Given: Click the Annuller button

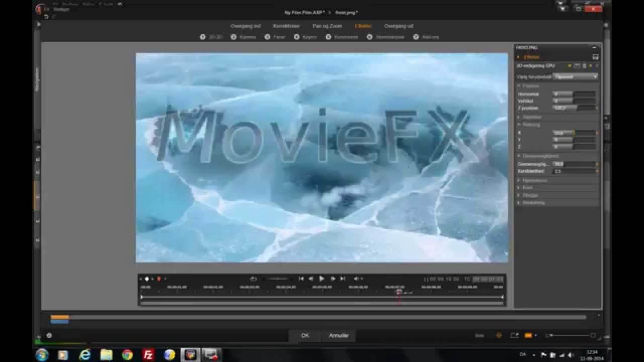Looking at the screenshot, I should (x=339, y=335).
